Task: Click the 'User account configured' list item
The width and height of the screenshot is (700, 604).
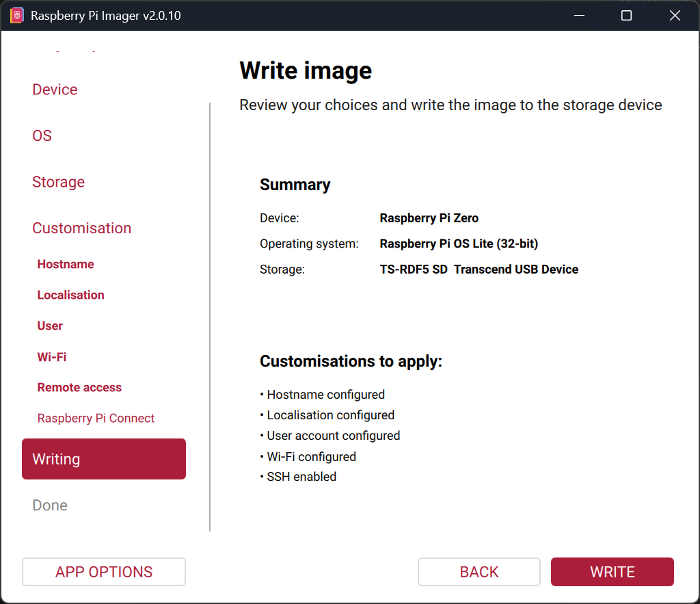Action: 330,436
